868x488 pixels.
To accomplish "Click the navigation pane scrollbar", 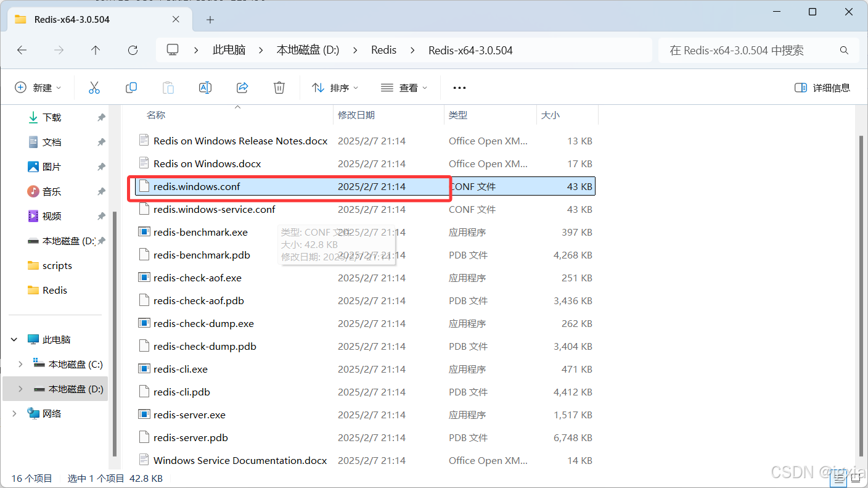I will tap(115, 333).
